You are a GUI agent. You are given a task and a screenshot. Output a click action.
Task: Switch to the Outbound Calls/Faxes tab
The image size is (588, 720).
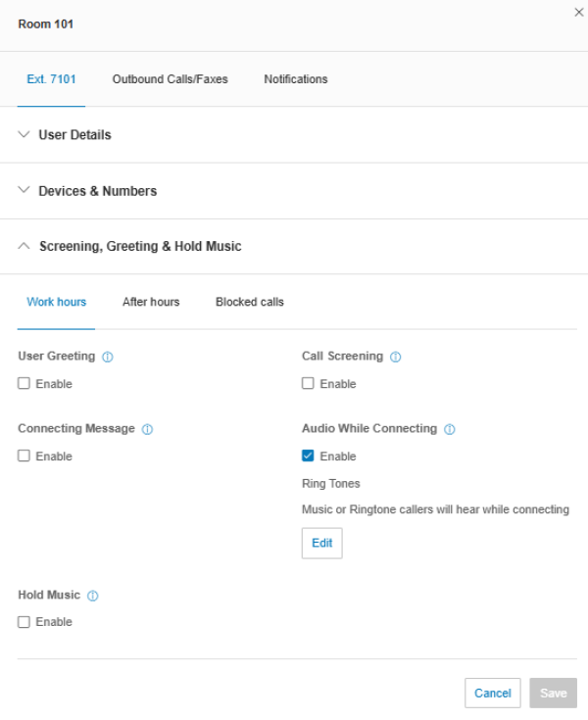coord(170,79)
